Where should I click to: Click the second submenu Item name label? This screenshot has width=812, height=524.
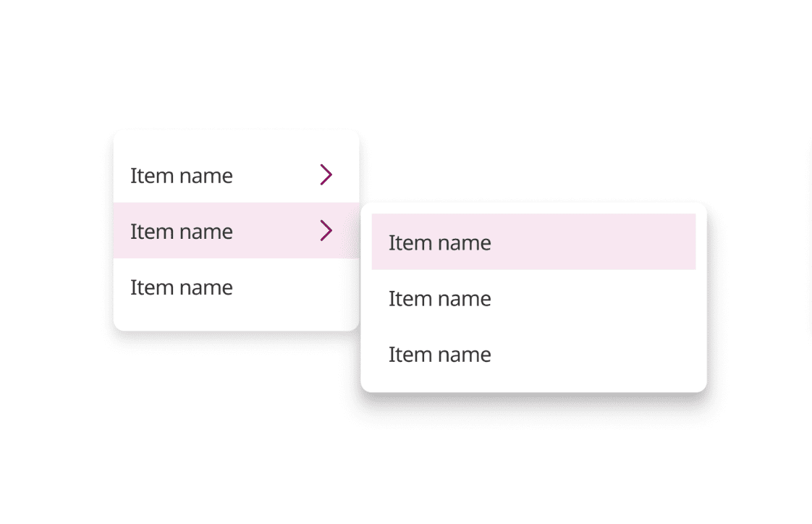[440, 298]
